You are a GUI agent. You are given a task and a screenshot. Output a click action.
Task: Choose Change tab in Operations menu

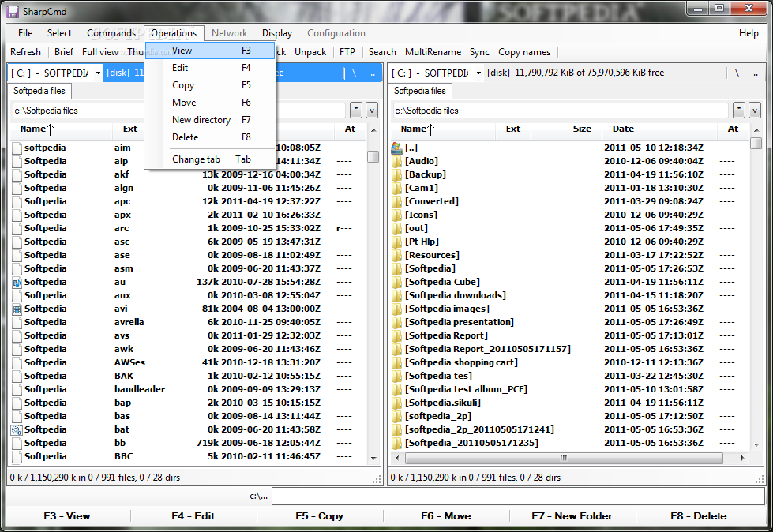coord(211,159)
